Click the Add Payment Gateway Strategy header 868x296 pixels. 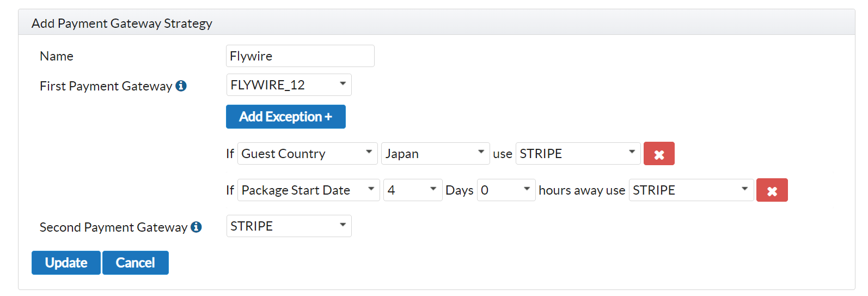click(x=122, y=23)
